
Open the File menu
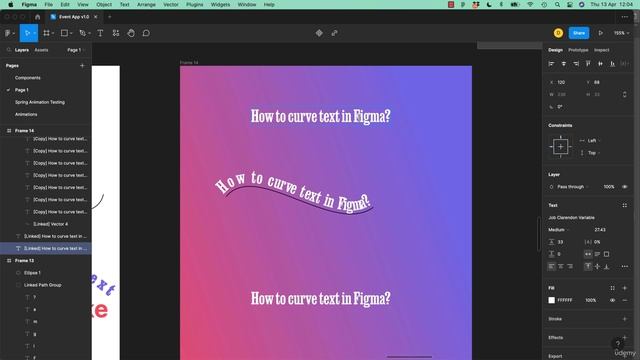pos(49,4)
